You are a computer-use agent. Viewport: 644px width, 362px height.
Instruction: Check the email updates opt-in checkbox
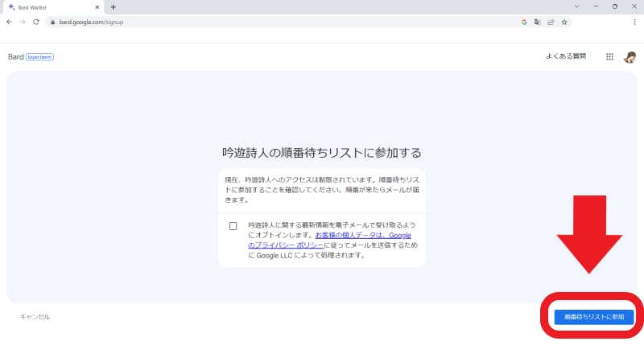click(233, 226)
